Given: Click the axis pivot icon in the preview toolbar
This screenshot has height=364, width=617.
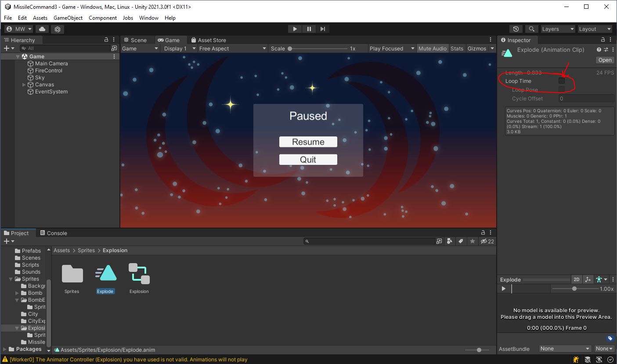Looking at the screenshot, I should (x=588, y=279).
